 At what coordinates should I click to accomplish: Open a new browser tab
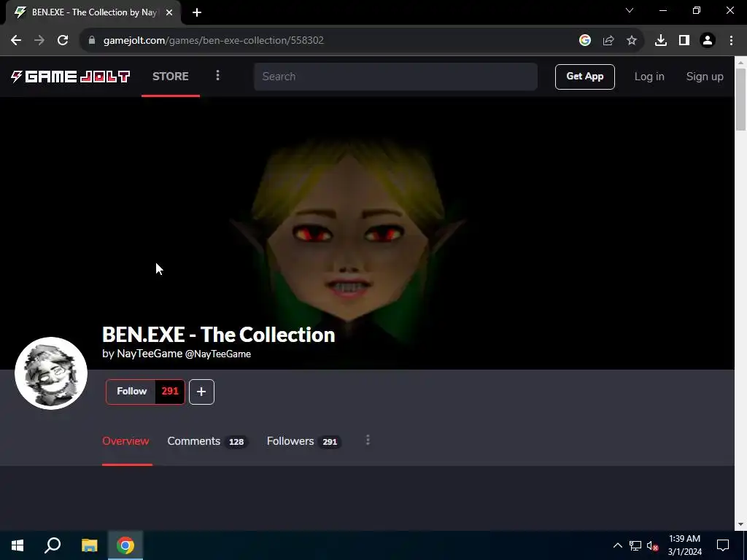point(197,12)
